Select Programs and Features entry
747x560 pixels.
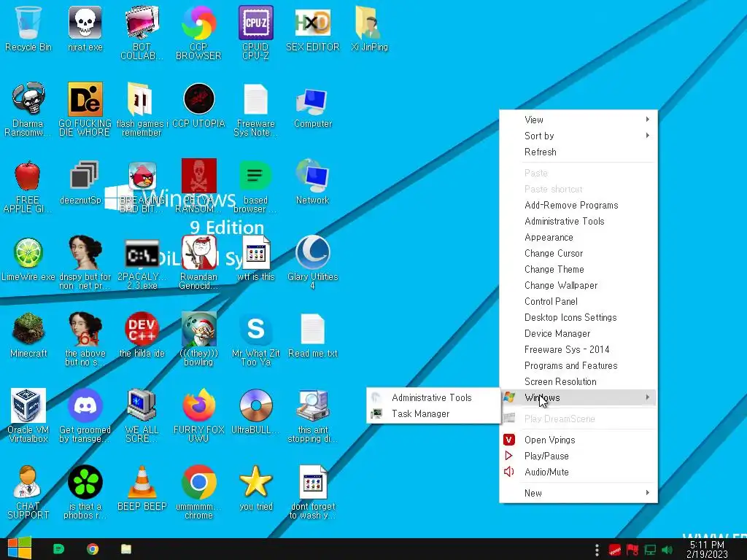point(578,365)
